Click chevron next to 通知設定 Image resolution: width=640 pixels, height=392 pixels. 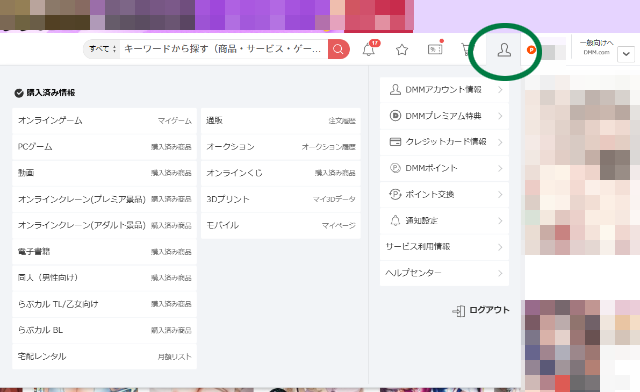tap(500, 220)
